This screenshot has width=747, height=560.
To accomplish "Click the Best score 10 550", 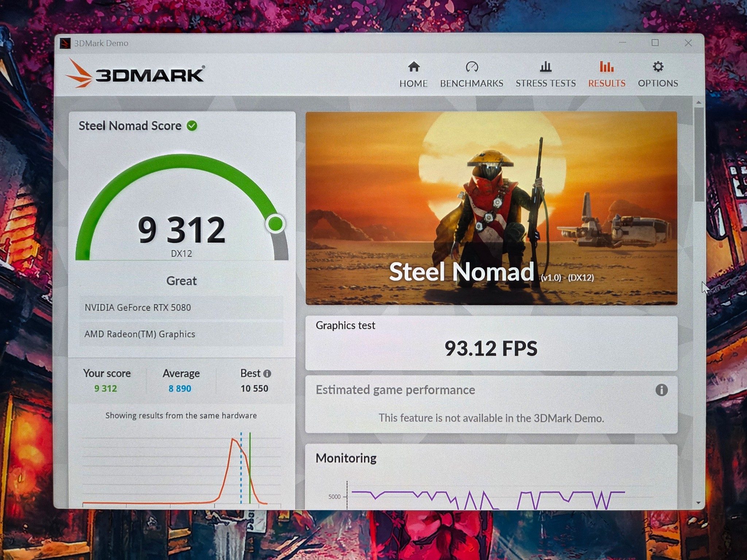I will (x=254, y=389).
